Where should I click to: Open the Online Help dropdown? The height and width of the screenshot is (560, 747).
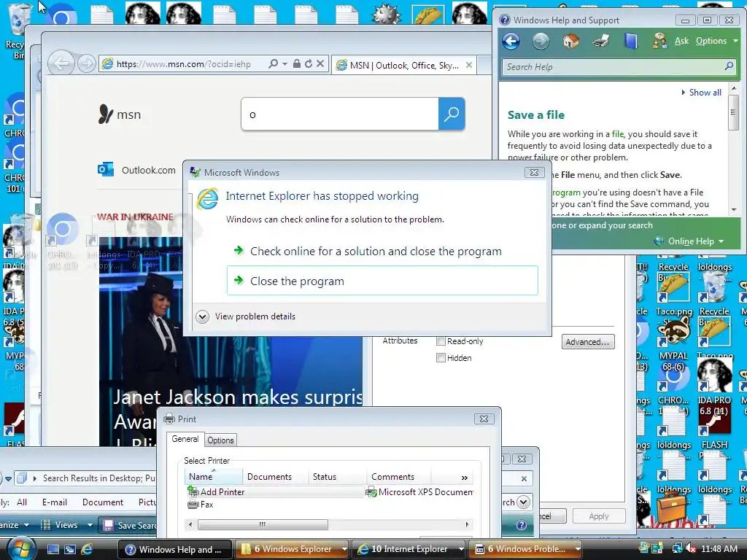click(689, 241)
